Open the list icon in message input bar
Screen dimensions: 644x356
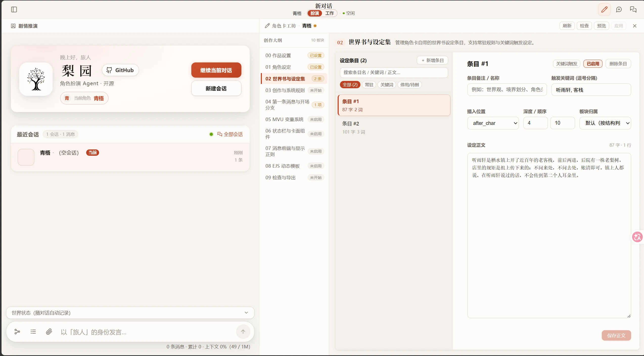point(33,332)
